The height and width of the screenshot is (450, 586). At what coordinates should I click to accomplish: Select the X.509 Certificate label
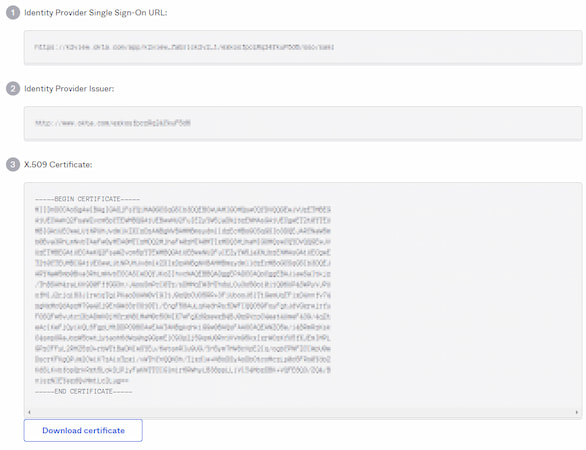click(x=58, y=164)
